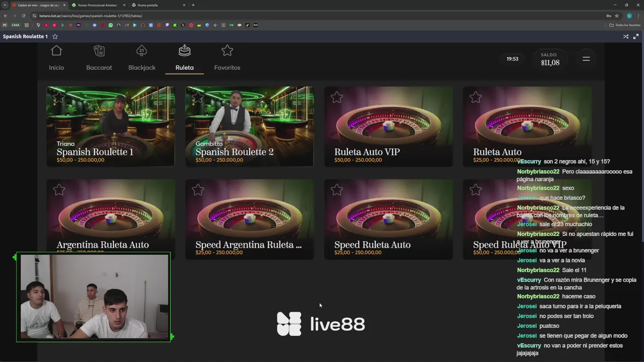Screen dimensions: 644x362
Task: Open the Inicio home icon
Action: 56,51
